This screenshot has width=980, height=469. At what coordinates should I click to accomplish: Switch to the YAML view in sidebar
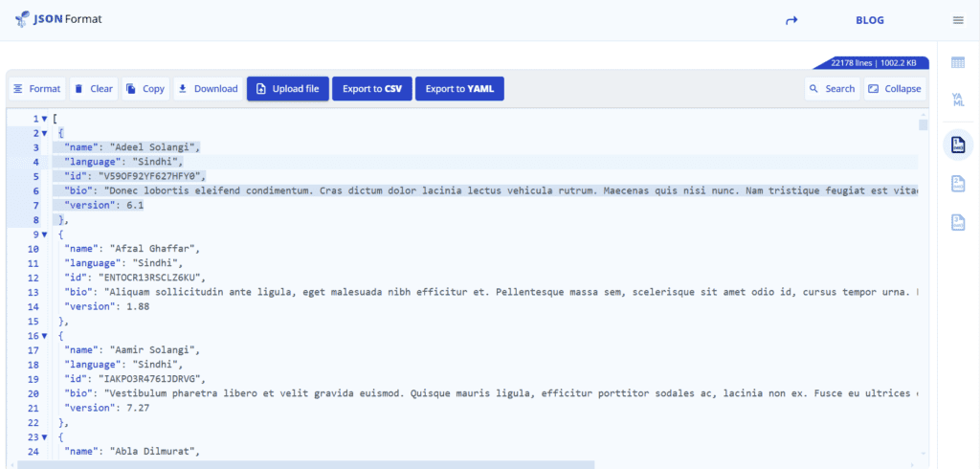958,100
